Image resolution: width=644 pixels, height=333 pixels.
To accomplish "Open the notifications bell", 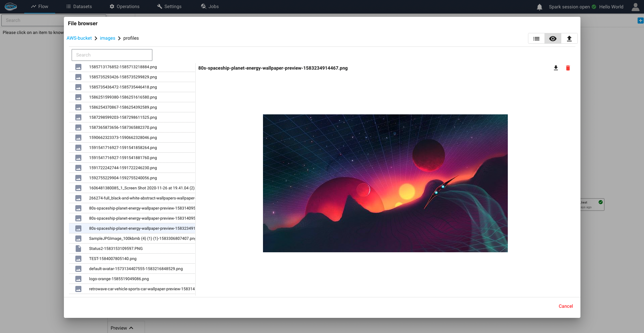I will coord(539,7).
